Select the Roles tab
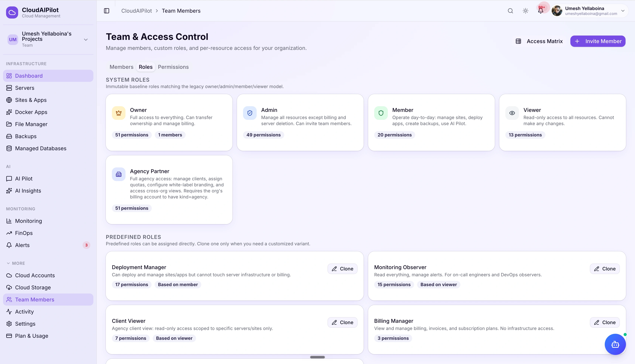The image size is (635, 364). [x=146, y=67]
